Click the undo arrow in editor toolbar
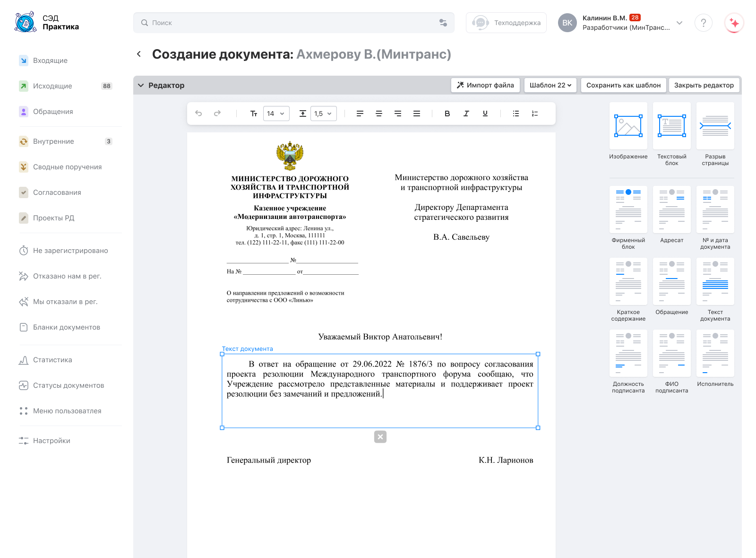756x558 pixels. [198, 113]
